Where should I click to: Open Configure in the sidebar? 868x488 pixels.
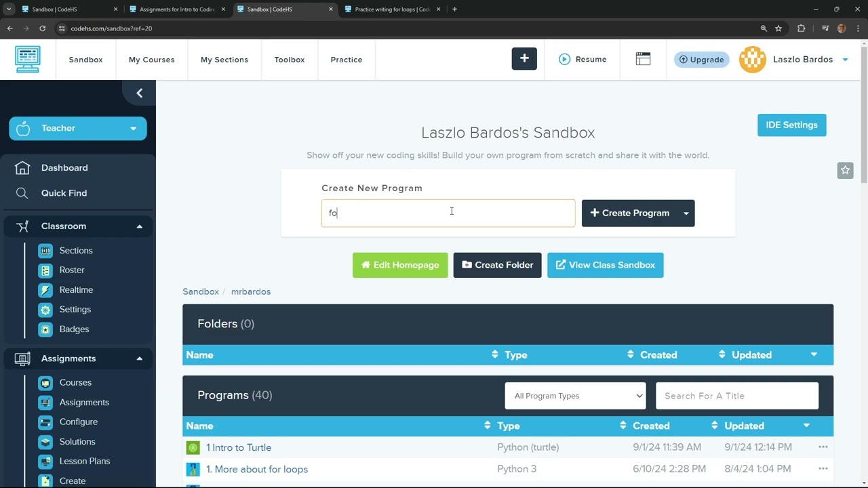[x=79, y=422]
